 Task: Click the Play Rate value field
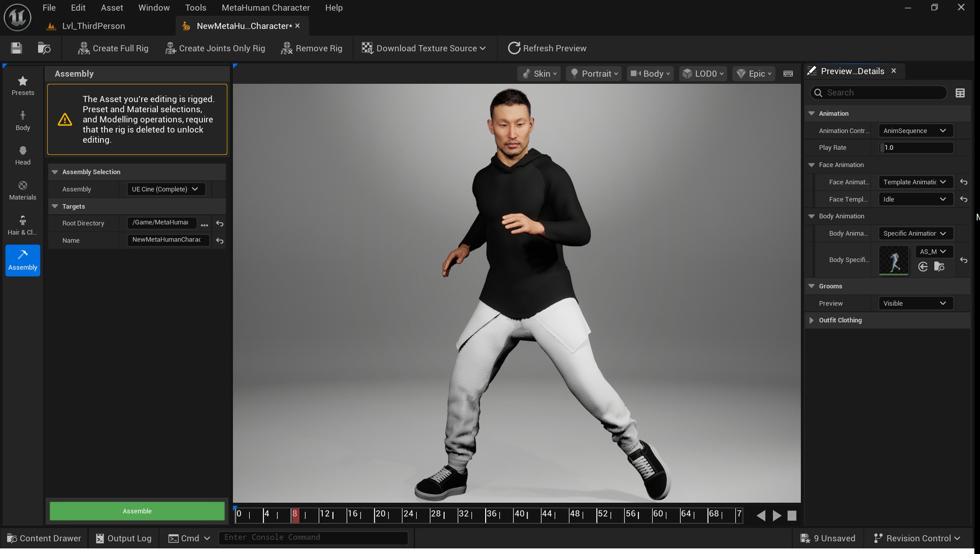pos(916,148)
